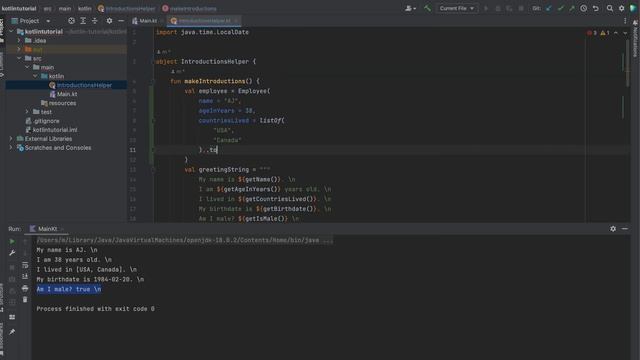
Task: Expand the .idea folder
Action: pyautogui.click(x=19, y=40)
